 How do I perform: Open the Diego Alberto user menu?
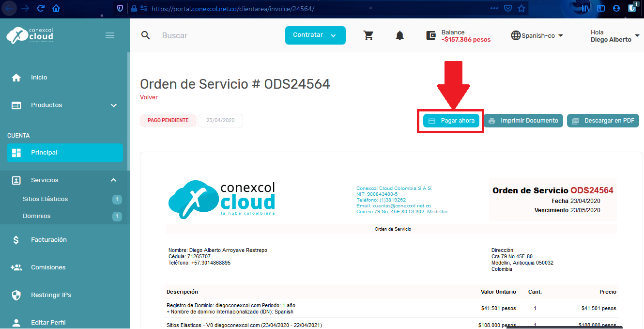tap(614, 36)
